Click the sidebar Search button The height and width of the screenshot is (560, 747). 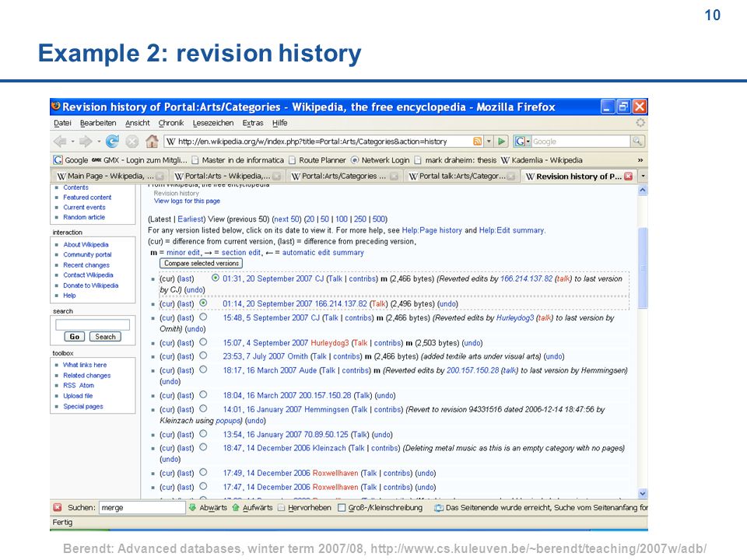tap(105, 337)
